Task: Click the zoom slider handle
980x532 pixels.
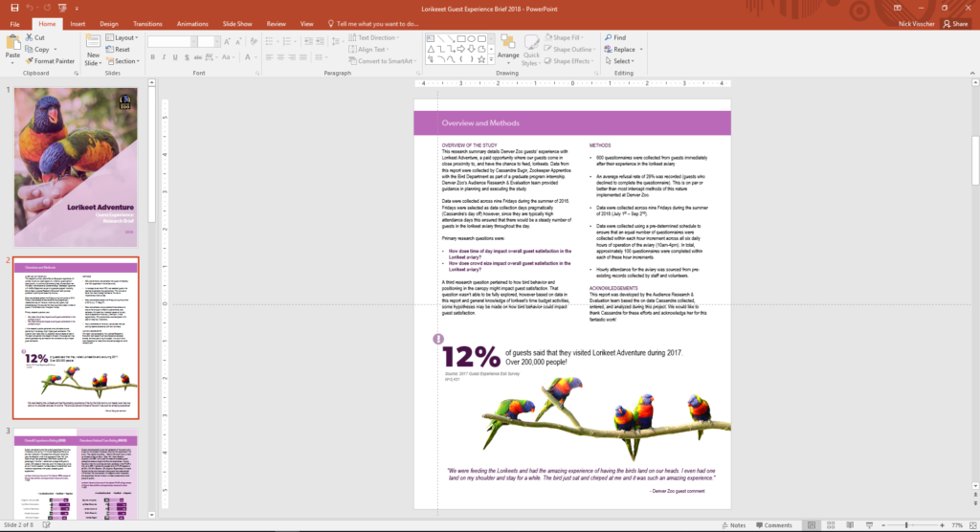Action: tap(906, 525)
